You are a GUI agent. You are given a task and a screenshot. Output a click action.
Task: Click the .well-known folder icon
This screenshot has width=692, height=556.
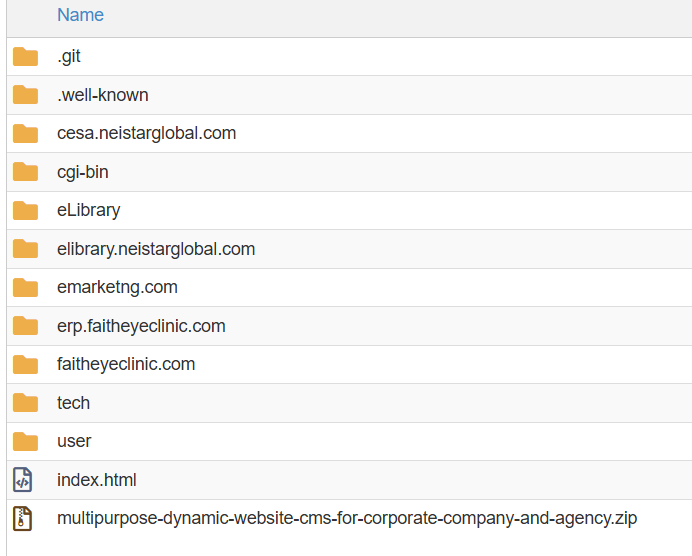tap(25, 95)
